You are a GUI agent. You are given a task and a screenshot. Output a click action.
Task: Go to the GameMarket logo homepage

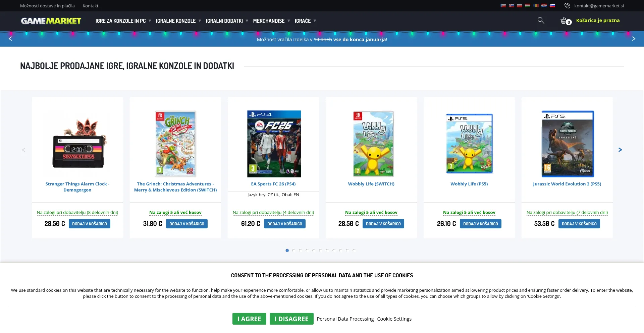(x=51, y=21)
